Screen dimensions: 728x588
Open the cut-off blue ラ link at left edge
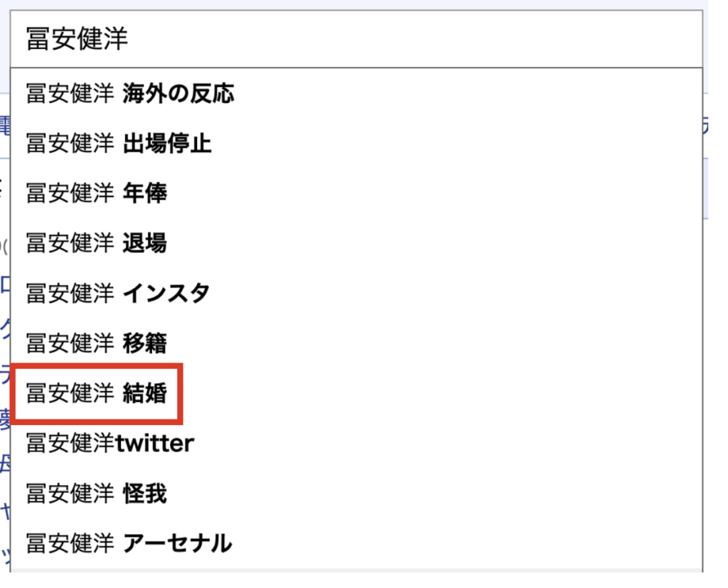click(4, 373)
